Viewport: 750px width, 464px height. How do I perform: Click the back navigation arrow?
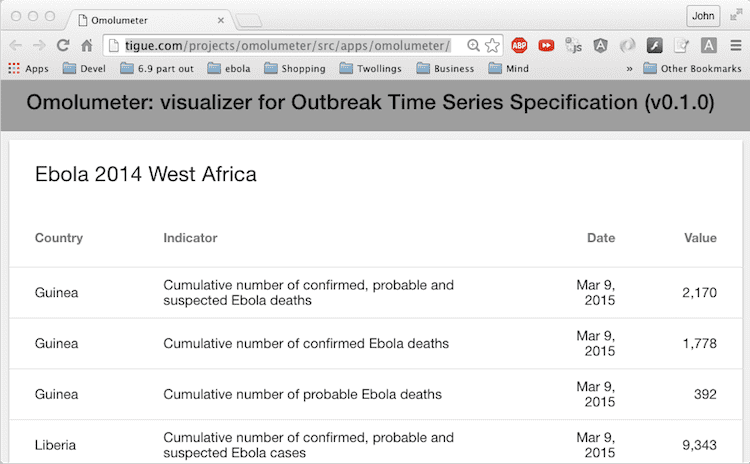coord(16,45)
